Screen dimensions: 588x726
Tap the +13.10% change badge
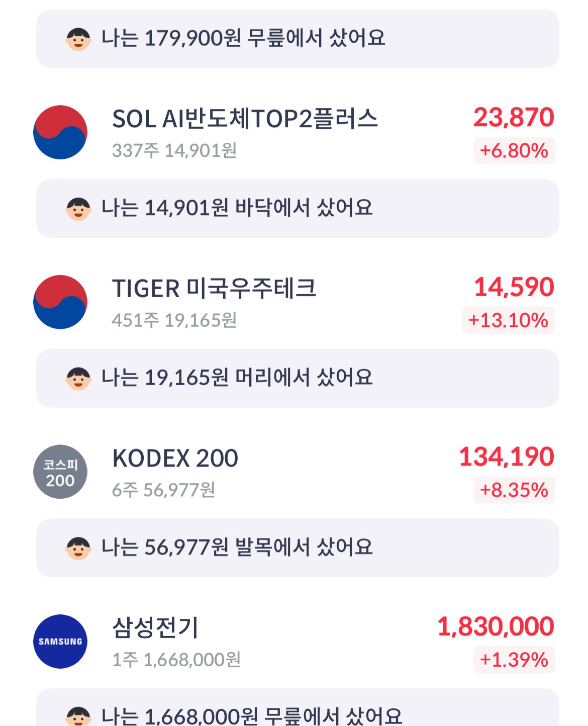pyautogui.click(x=508, y=320)
